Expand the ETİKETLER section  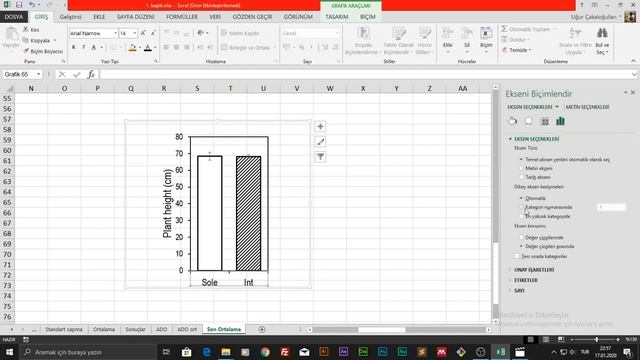tap(510, 280)
